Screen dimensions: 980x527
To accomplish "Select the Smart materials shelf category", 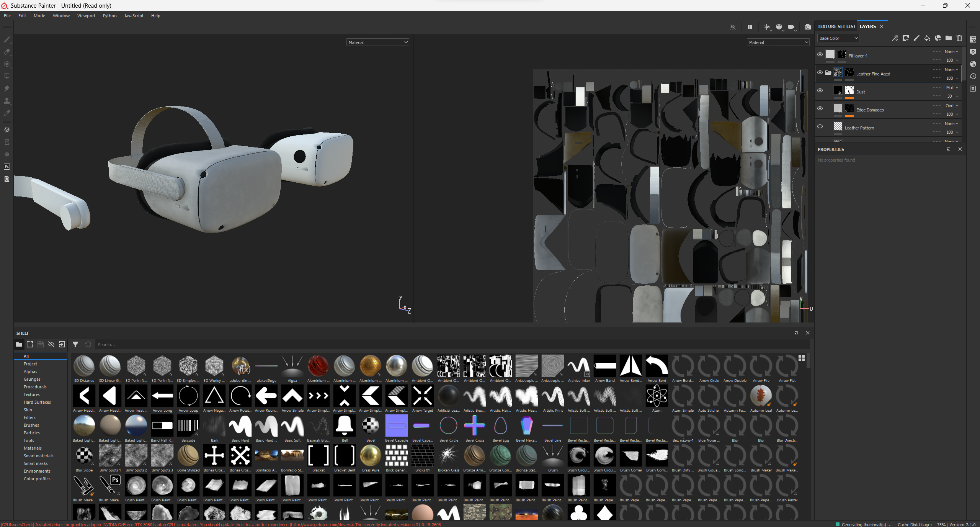I will click(38, 456).
